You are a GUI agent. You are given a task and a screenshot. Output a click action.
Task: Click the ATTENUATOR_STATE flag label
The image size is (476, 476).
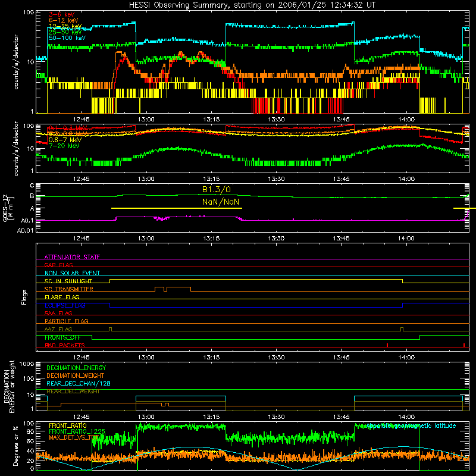tap(72, 257)
